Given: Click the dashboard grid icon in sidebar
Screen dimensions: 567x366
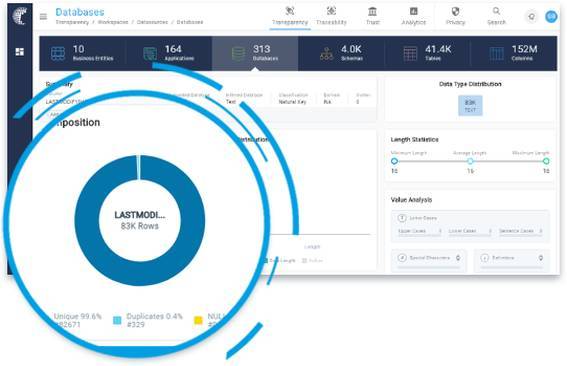Looking at the screenshot, I should [x=20, y=52].
